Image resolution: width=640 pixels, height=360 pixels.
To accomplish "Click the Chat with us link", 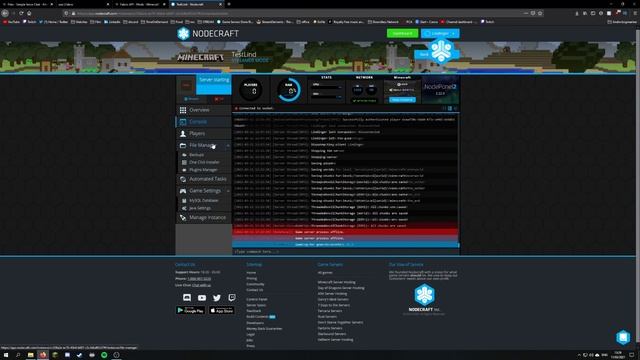I will 201,285.
